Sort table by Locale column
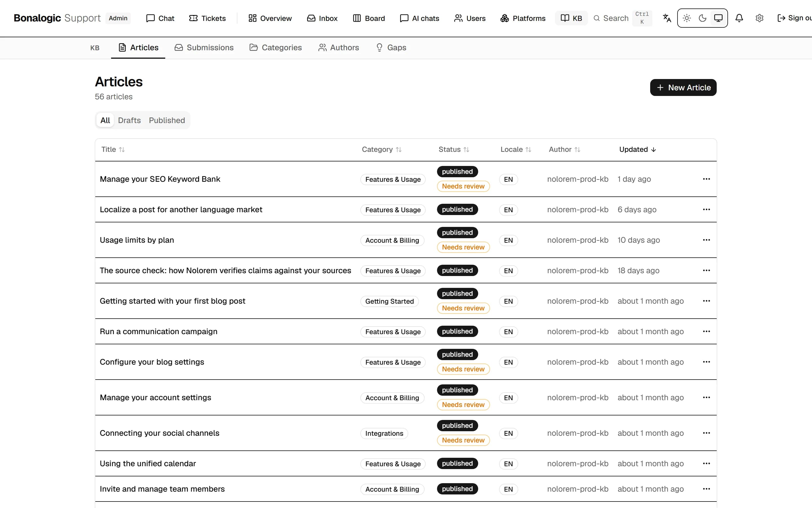The height and width of the screenshot is (508, 812). (516, 150)
